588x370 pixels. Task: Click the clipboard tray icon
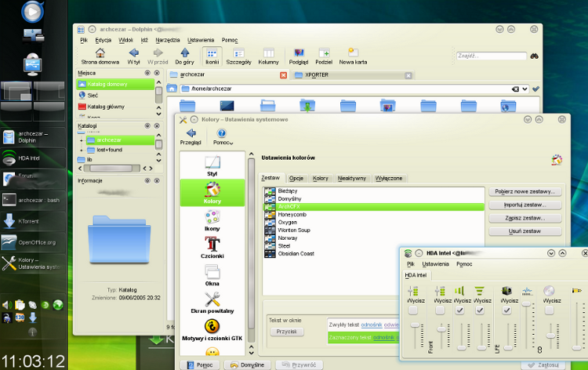pos(20,305)
